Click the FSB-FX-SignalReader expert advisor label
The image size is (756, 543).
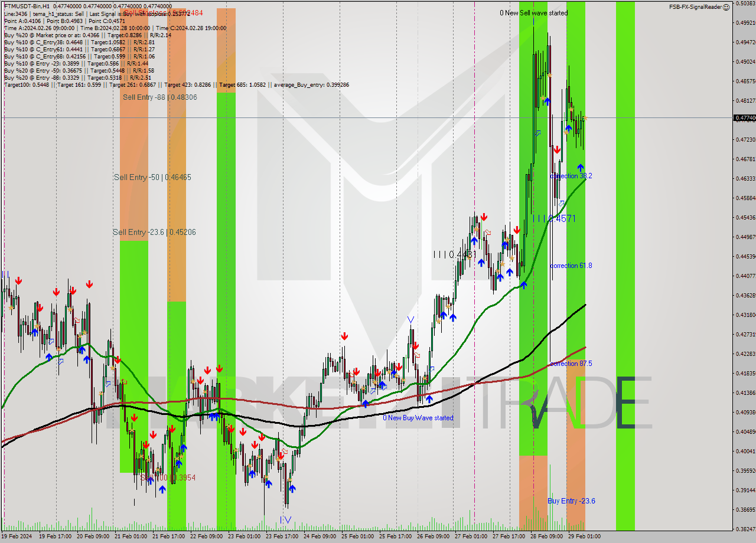point(696,7)
